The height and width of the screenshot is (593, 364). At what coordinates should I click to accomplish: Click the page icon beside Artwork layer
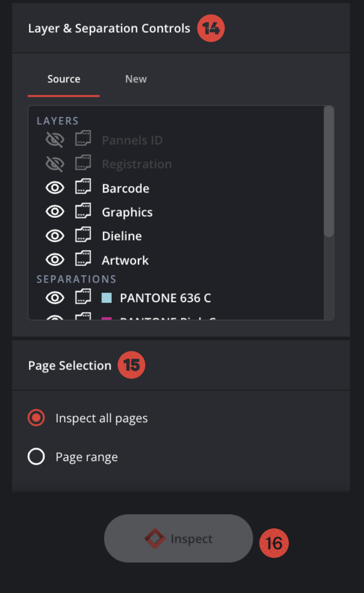pos(83,259)
